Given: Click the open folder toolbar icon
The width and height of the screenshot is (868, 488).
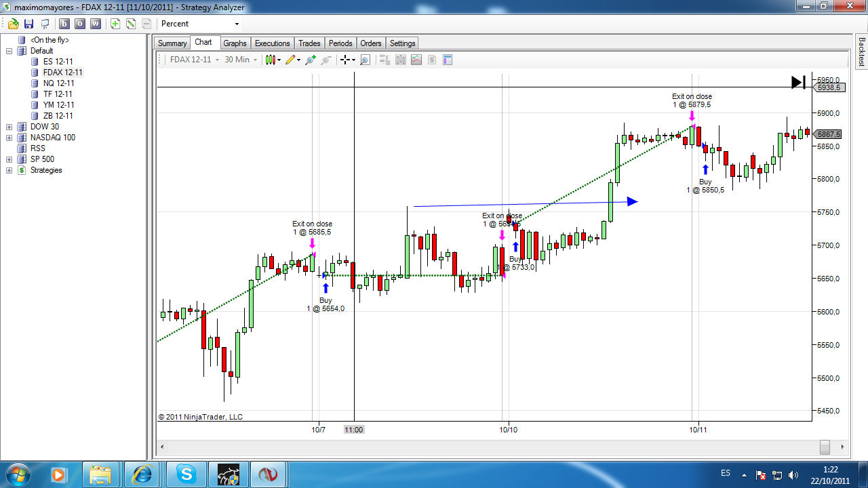Looking at the screenshot, I should click(13, 24).
